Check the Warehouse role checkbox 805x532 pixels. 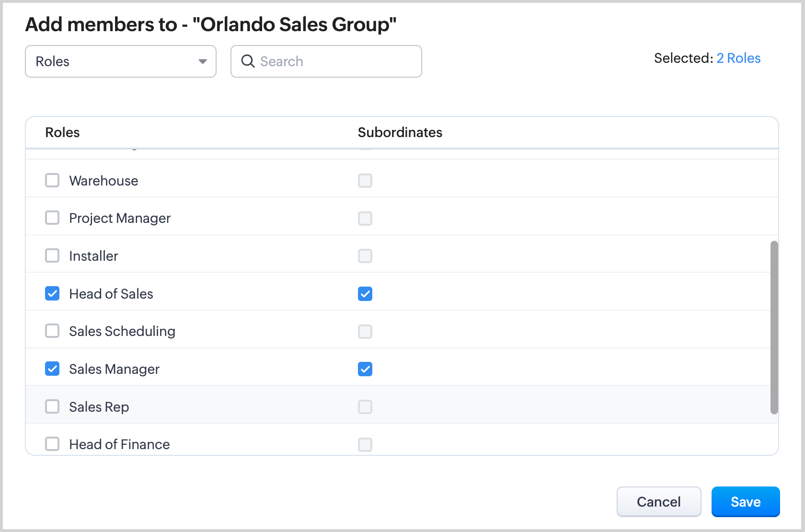click(52, 181)
